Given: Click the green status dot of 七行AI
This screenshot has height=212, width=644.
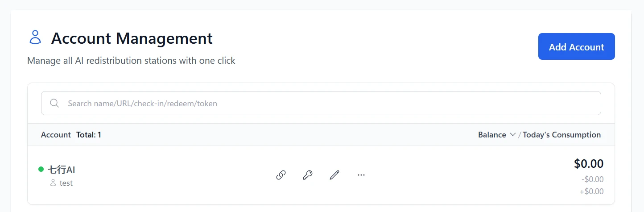Looking at the screenshot, I should [x=41, y=169].
